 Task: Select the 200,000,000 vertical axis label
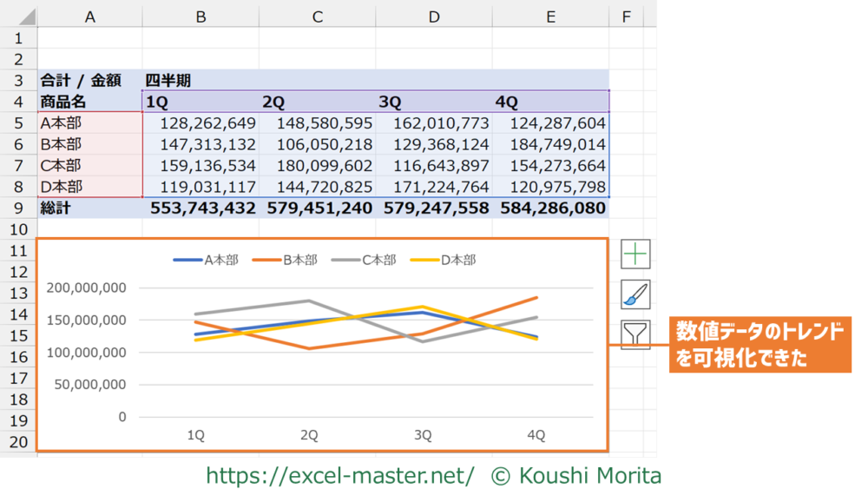tap(86, 287)
